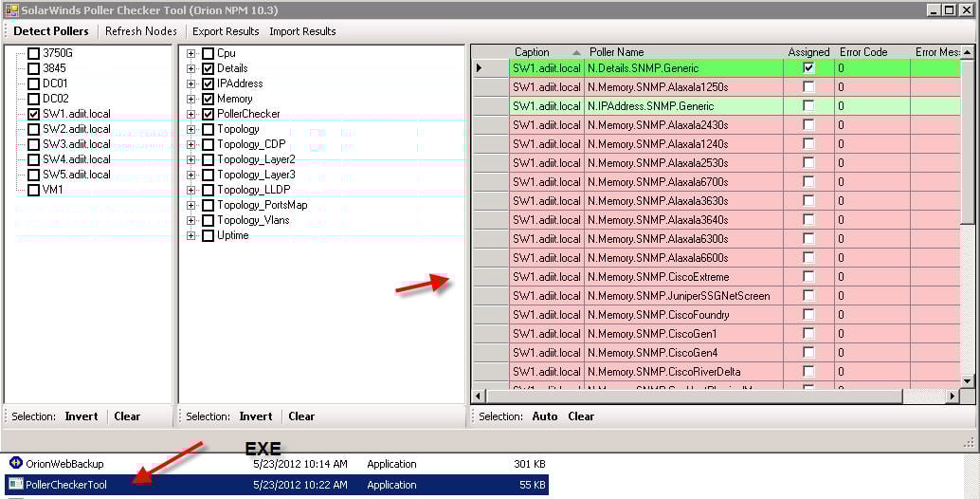The image size is (980, 499).
Task: Check the SW2.adiit.local node checkbox
Action: [34, 129]
